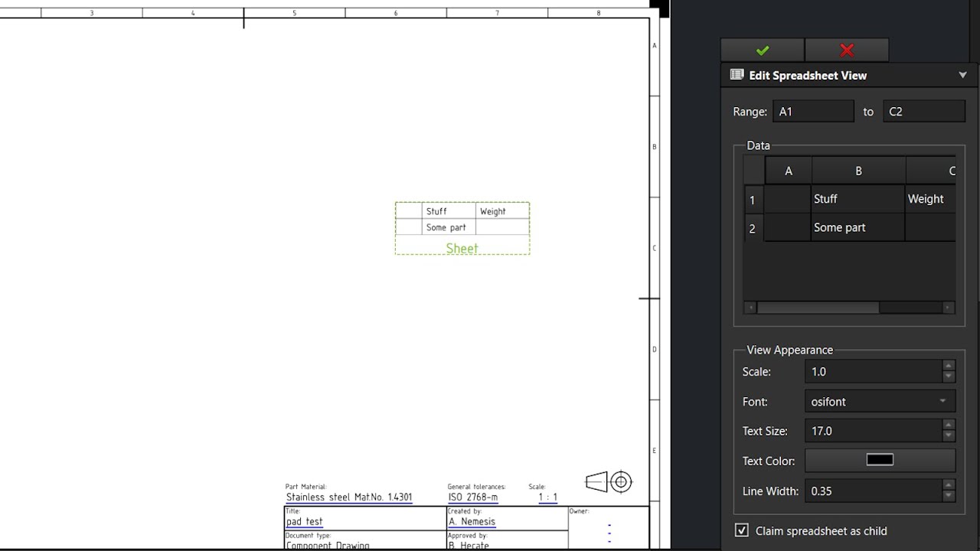Edit the range end field C2
Screen dimensions: 980x551
tap(923, 111)
